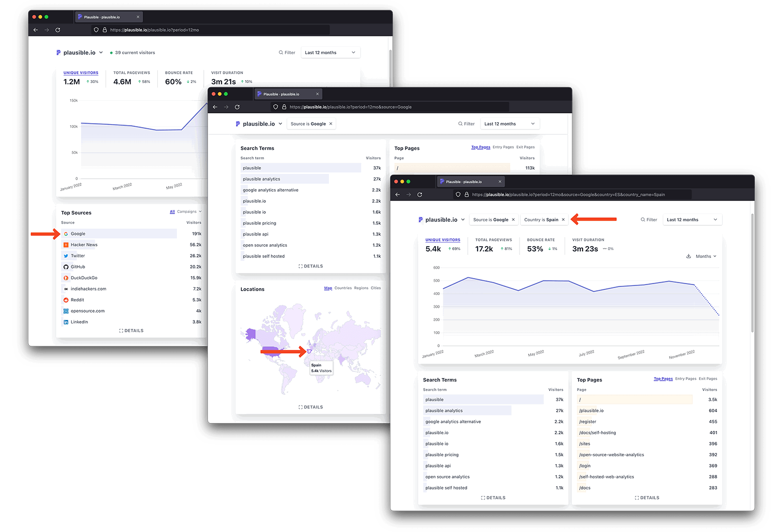The image size is (782, 532).
Task: Click the Plausible logo next to plausible.io
Action: click(420, 219)
